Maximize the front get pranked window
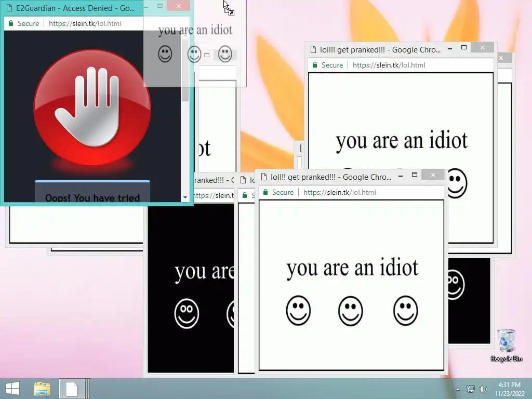The image size is (532, 399). [x=414, y=175]
